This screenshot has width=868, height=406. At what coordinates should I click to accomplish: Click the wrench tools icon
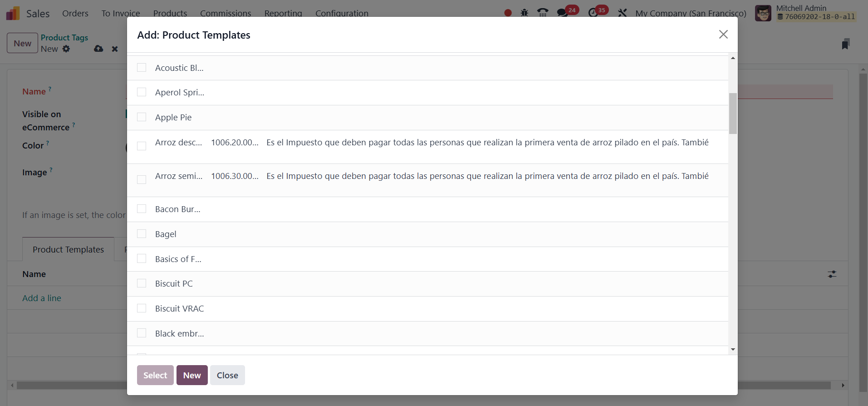622,13
